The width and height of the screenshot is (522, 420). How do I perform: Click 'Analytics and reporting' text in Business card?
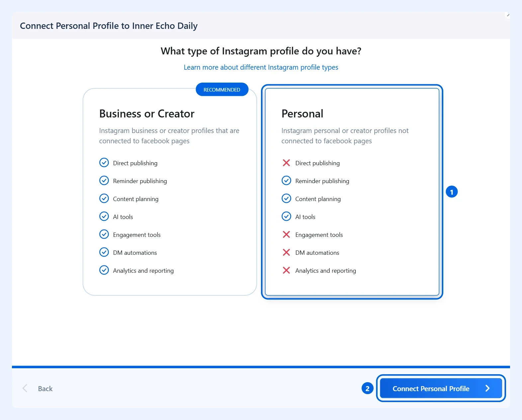pyautogui.click(x=143, y=271)
